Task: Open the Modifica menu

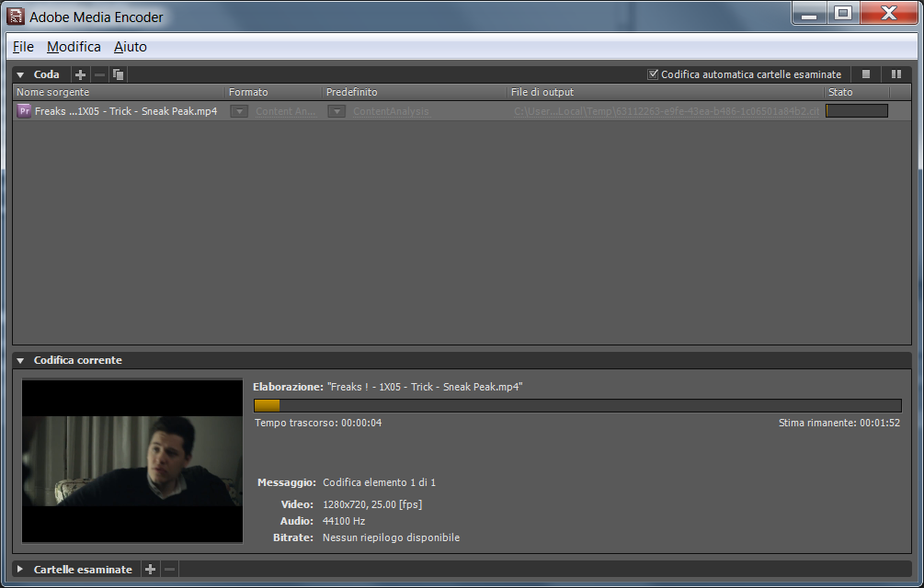Action: 74,47
